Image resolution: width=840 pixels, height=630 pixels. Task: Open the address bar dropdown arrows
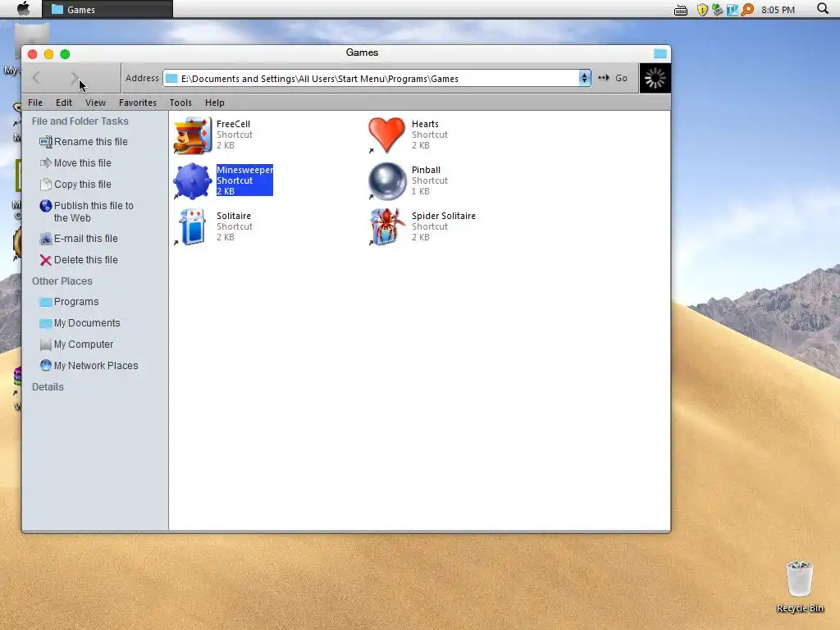[x=584, y=79]
